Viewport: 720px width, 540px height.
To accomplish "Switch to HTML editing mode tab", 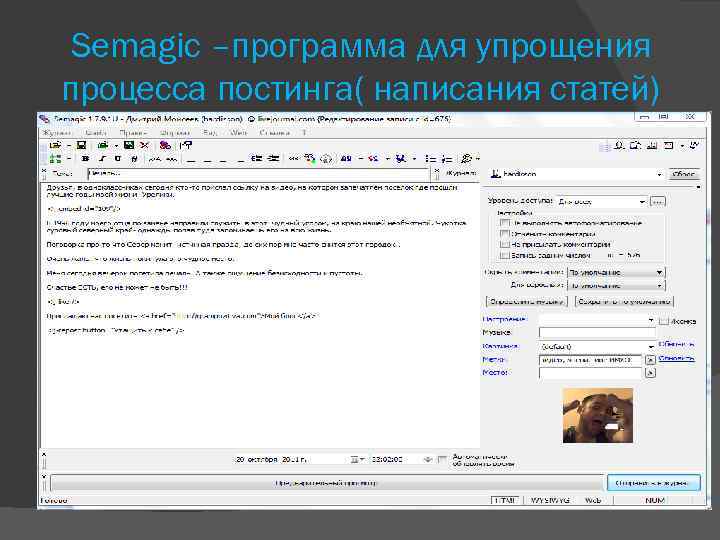I will tap(506, 500).
